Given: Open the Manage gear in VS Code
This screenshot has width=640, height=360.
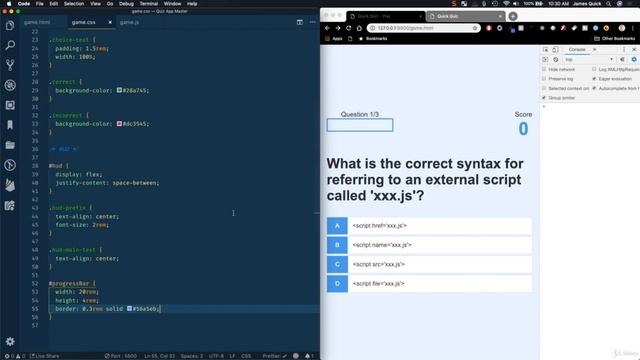Looking at the screenshot, I should 10,341.
